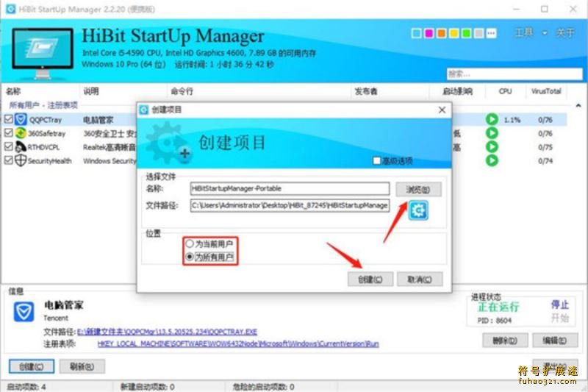588x392 pixels.
Task: Click the 取消 button in dialog
Action: (420, 279)
